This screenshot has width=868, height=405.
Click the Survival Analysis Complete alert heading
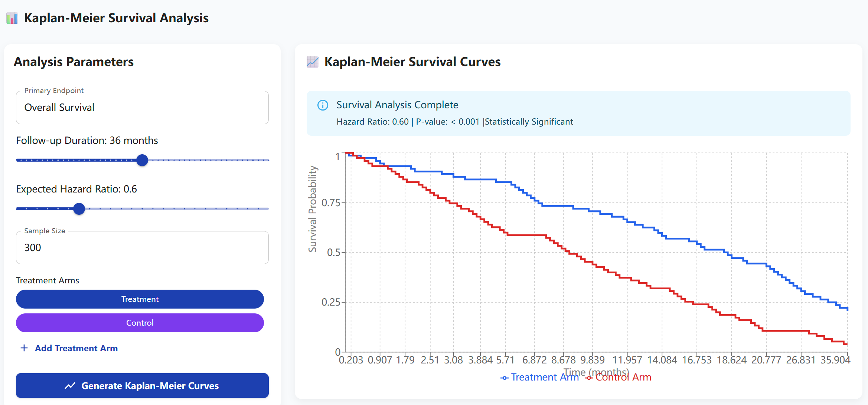click(397, 105)
